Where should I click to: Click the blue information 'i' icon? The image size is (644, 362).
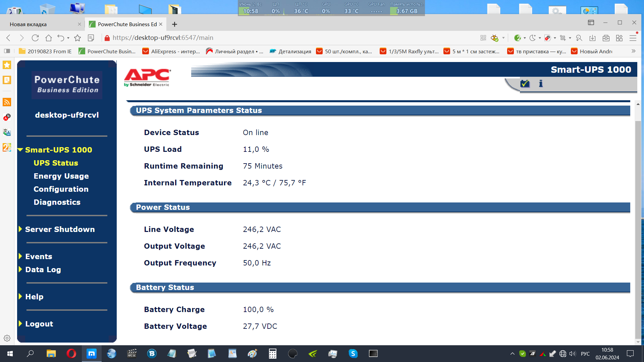tap(541, 83)
